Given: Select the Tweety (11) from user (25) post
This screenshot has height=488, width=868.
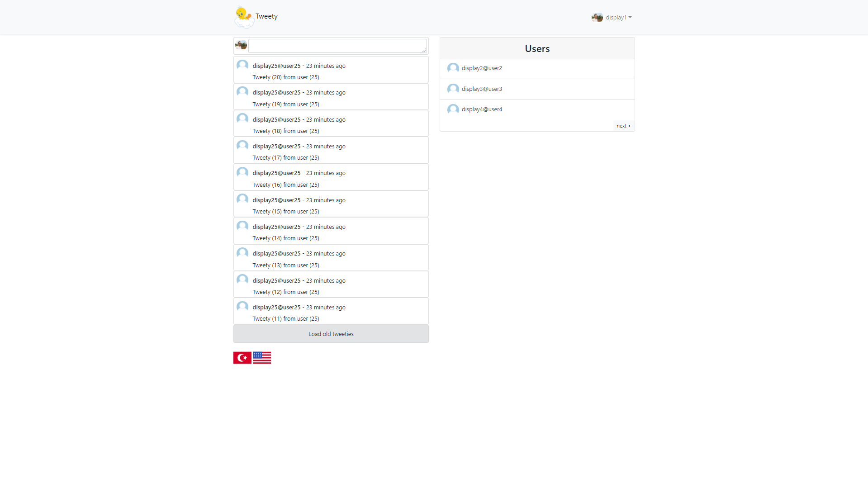Looking at the screenshot, I should click(285, 319).
